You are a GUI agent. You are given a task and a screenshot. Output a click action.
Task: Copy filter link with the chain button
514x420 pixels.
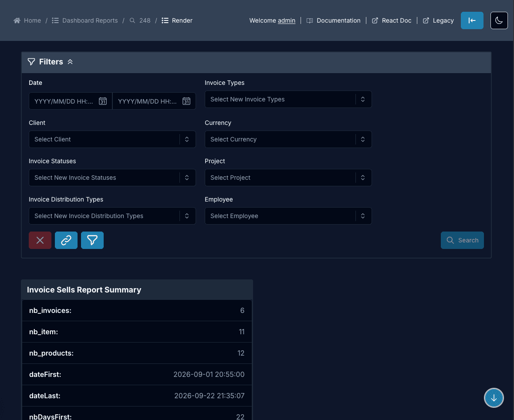point(66,240)
